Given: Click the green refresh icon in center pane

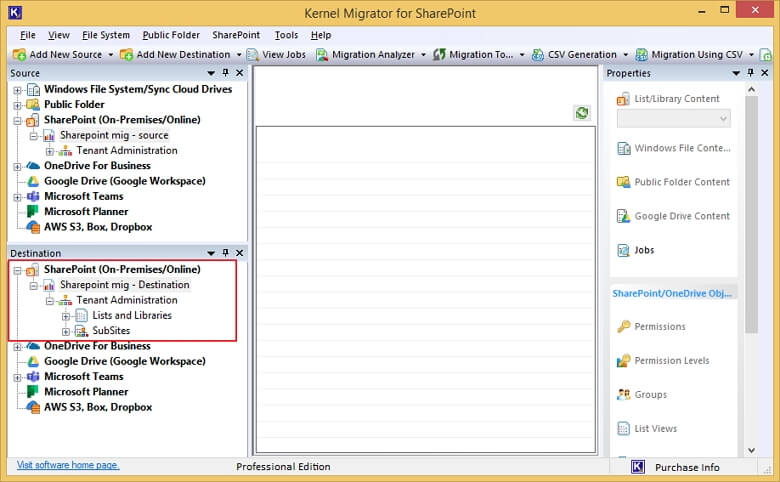Looking at the screenshot, I should 582,113.
